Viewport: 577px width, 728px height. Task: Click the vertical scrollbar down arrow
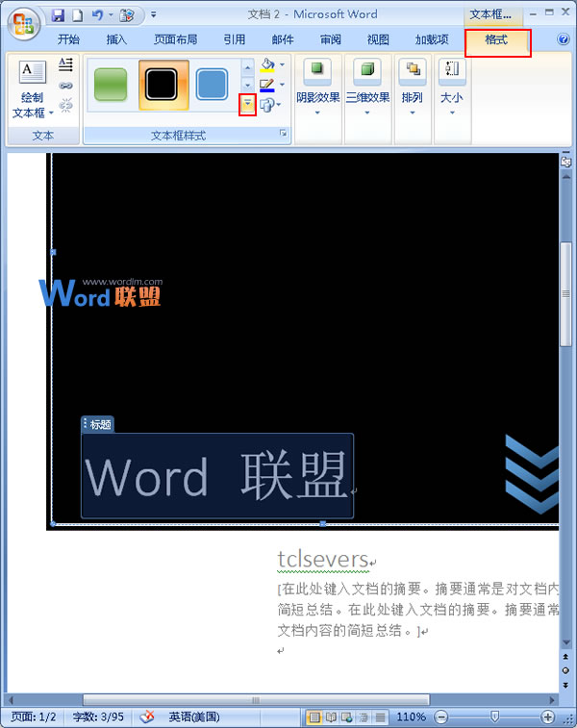click(565, 643)
